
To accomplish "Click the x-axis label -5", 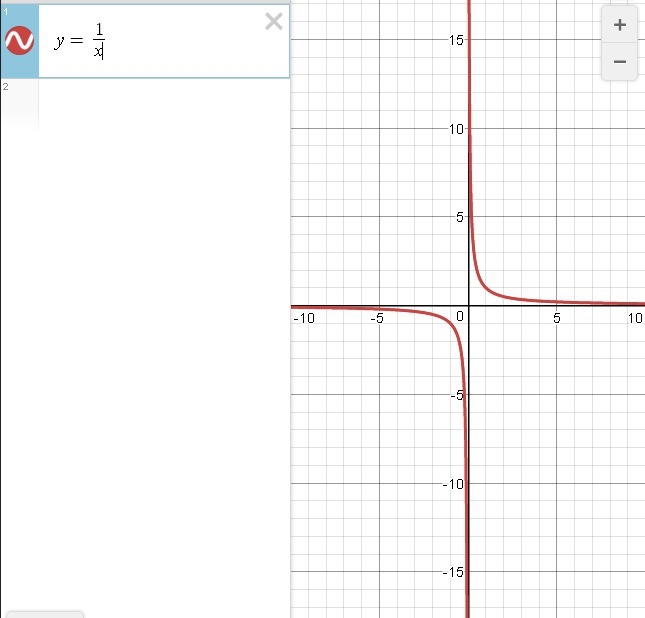I will coord(377,318).
